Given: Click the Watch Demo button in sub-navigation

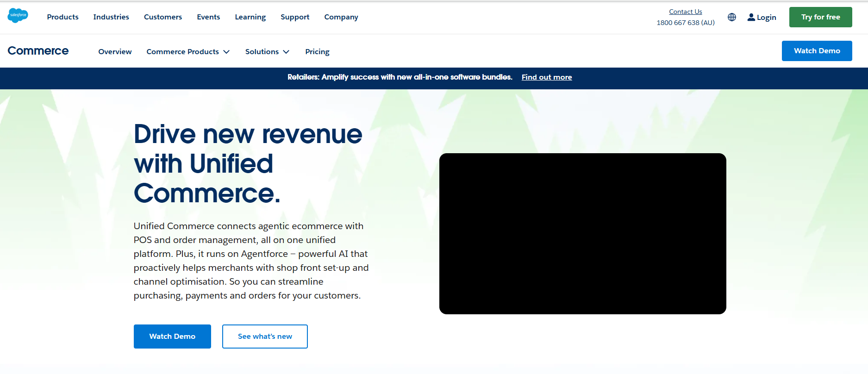Looking at the screenshot, I should coord(817,51).
